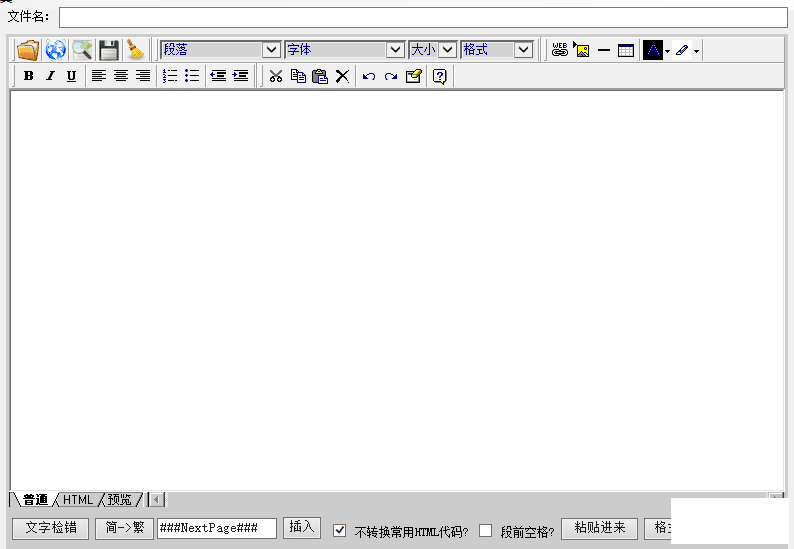
Task: Copy selection
Action: [x=298, y=76]
